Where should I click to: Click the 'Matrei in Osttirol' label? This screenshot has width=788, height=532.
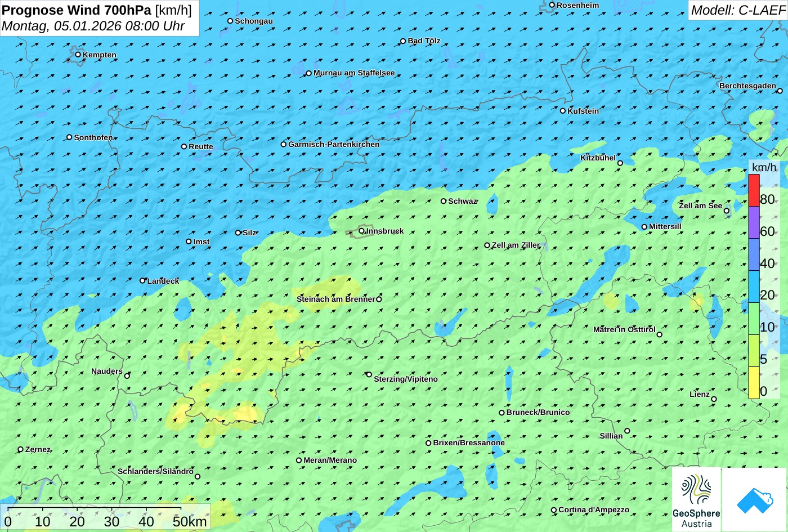click(624, 329)
